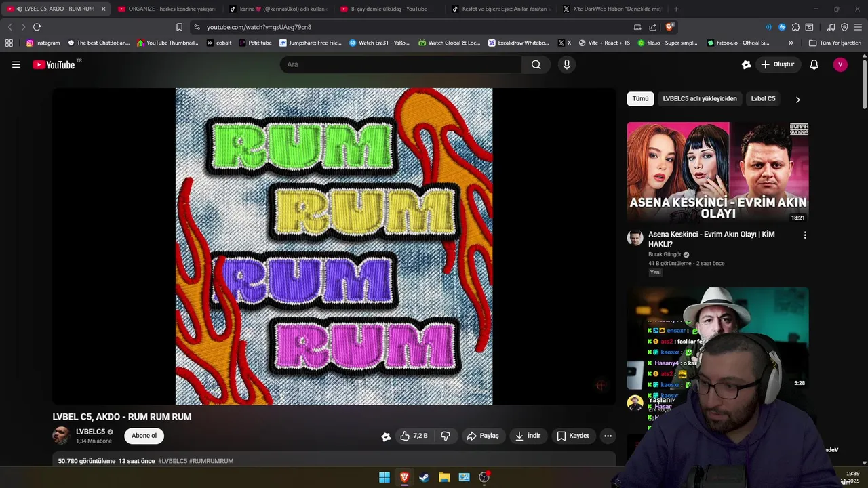Switch to X'te DarkWeb Haber tab
Screen dimensions: 868x488
pos(612,9)
